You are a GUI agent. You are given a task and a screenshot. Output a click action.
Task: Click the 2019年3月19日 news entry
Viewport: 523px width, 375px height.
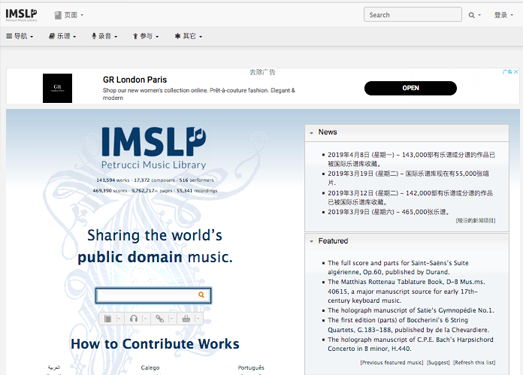pos(408,178)
